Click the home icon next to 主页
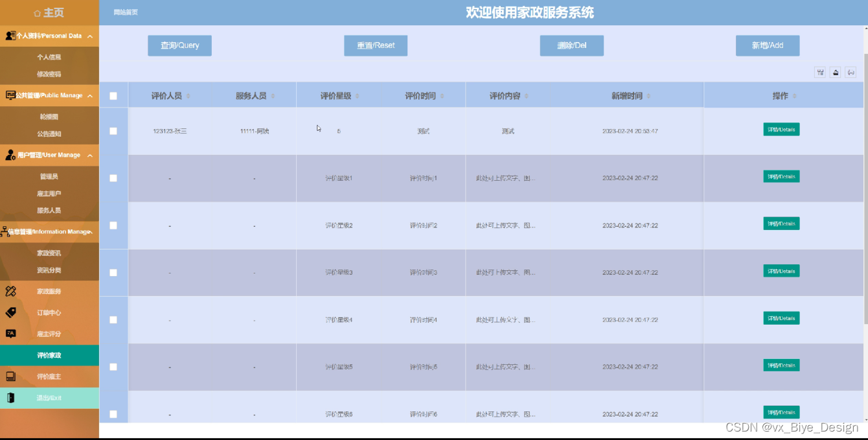The image size is (868, 440). [x=37, y=13]
